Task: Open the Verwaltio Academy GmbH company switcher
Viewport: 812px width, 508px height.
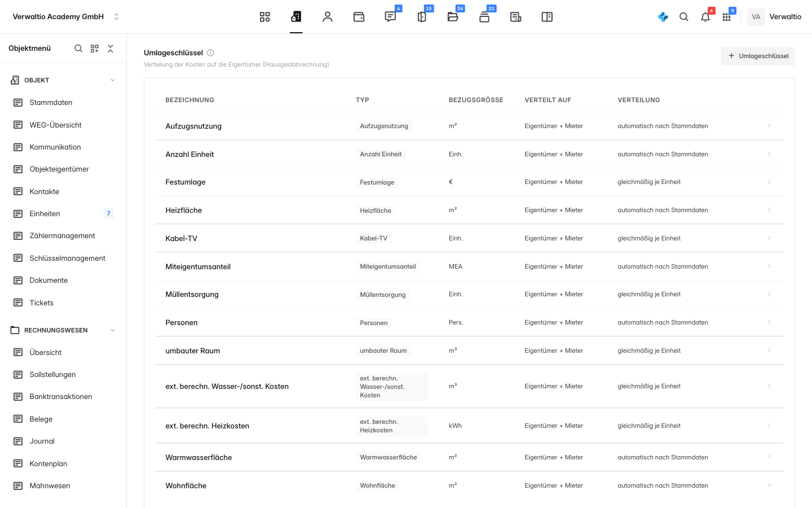Action: (x=67, y=17)
